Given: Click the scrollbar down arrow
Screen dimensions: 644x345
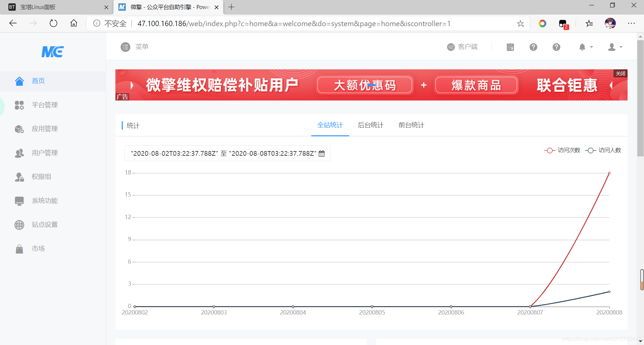Looking at the screenshot, I should 640,341.
